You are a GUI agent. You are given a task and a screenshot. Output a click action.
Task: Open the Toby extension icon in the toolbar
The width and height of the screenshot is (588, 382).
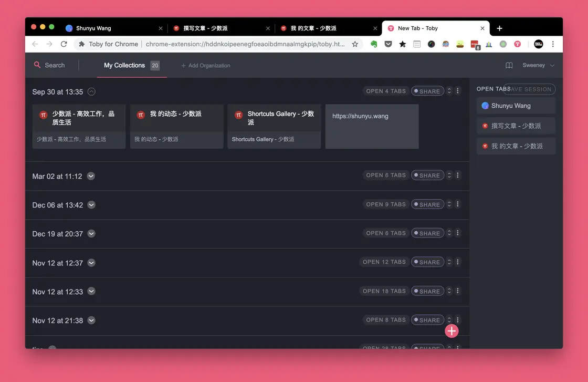[x=517, y=44]
